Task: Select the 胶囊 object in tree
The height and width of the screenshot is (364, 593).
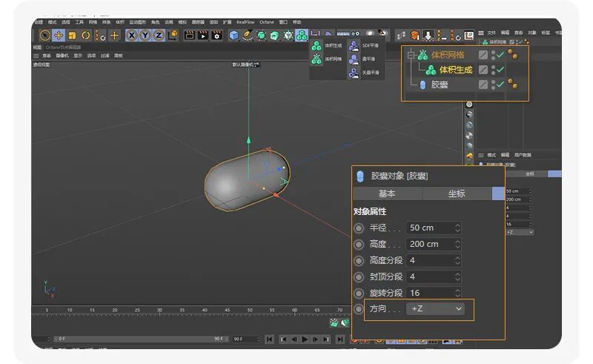Action: click(440, 85)
